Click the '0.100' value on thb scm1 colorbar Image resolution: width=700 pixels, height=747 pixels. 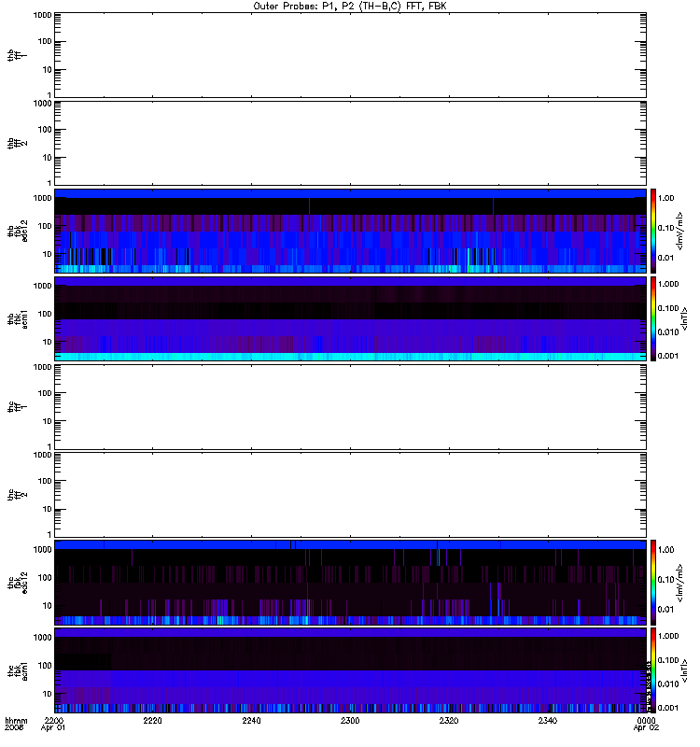click(x=668, y=308)
